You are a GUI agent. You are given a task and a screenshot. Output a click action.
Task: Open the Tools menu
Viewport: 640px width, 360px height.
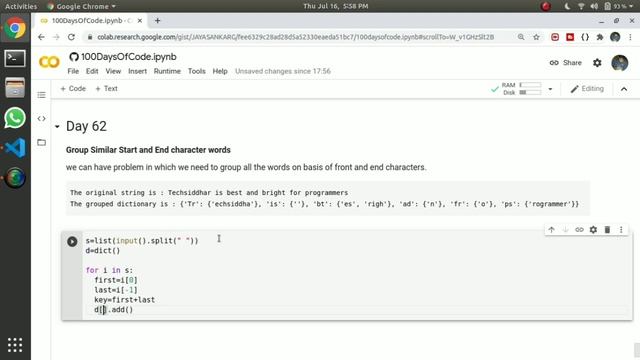coord(196,71)
